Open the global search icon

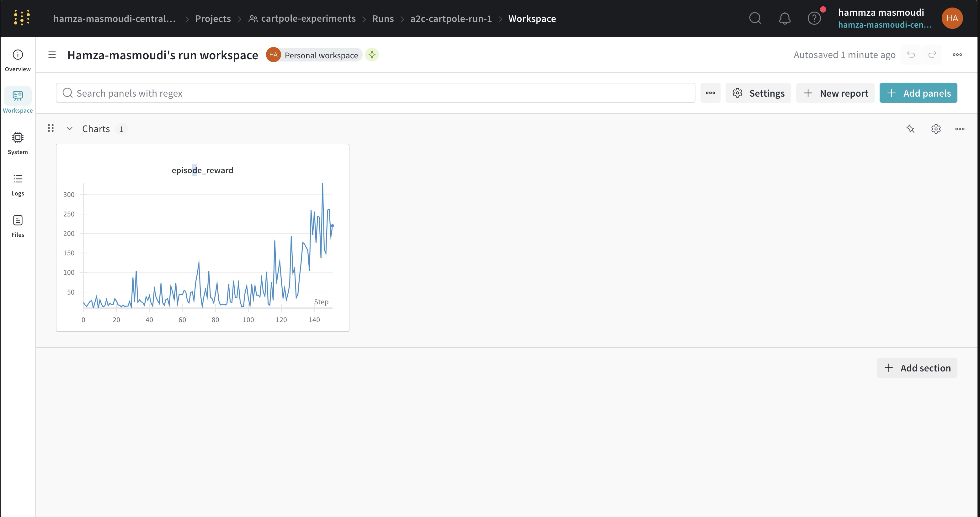(755, 18)
